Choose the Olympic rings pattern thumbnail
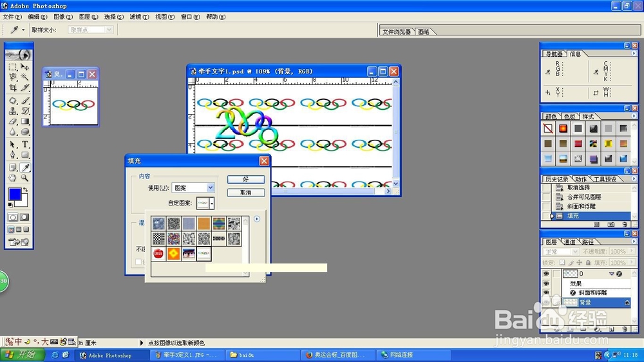Image resolution: width=644 pixels, height=362 pixels. [204, 254]
